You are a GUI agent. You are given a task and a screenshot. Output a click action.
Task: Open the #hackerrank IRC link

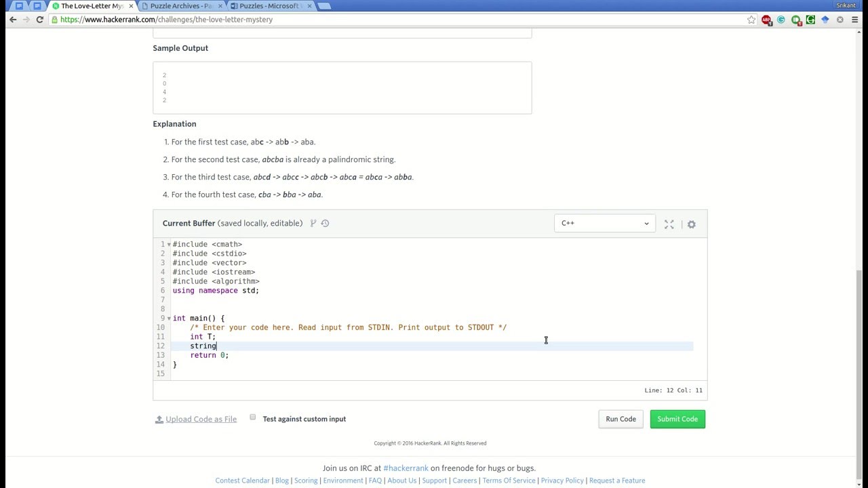pos(406,468)
